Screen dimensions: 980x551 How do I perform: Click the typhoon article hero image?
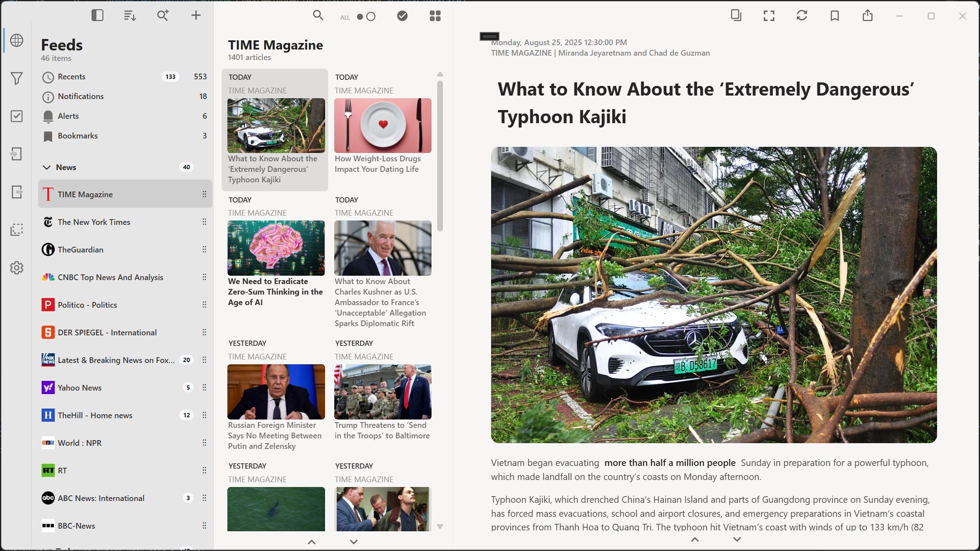click(x=714, y=295)
